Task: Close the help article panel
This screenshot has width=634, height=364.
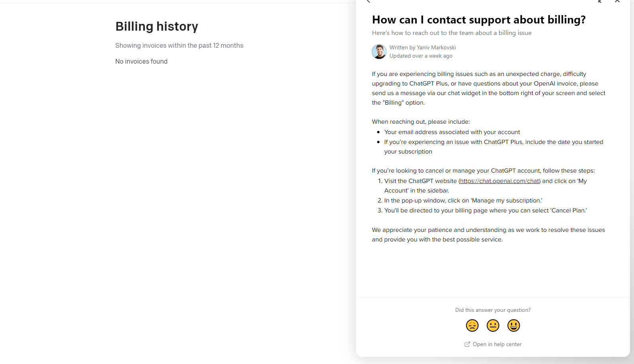Action: (617, 1)
